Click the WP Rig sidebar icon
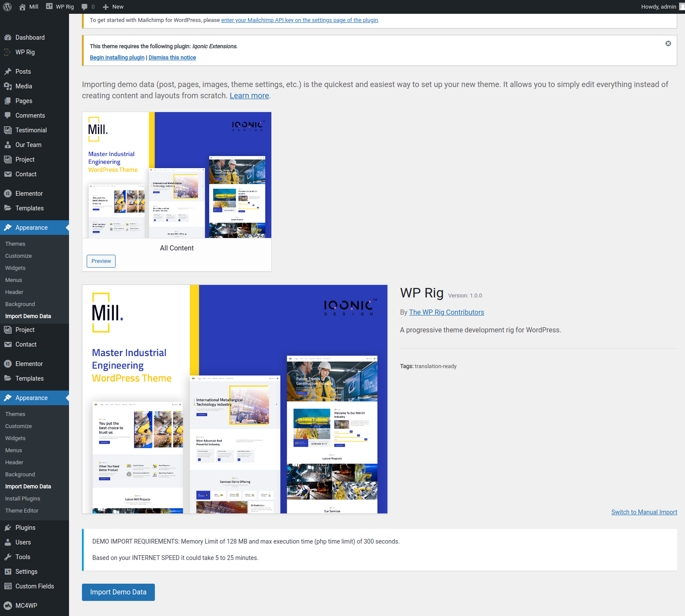 click(x=8, y=52)
